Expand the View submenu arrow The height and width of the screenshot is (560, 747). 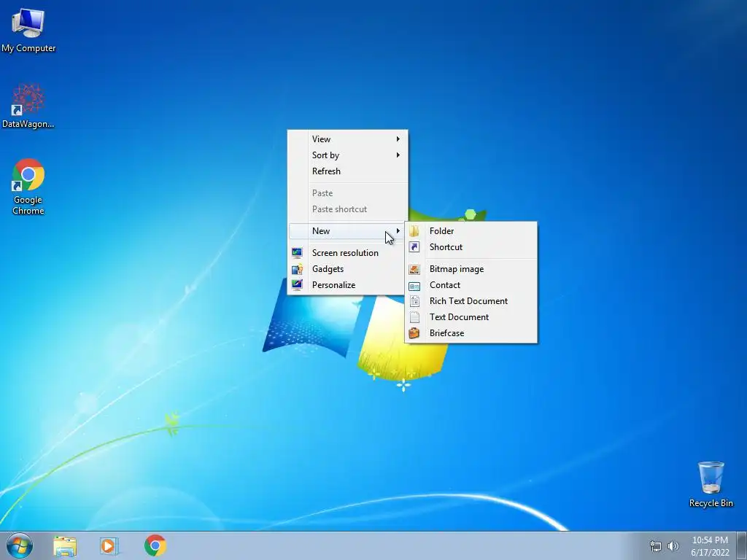[398, 139]
